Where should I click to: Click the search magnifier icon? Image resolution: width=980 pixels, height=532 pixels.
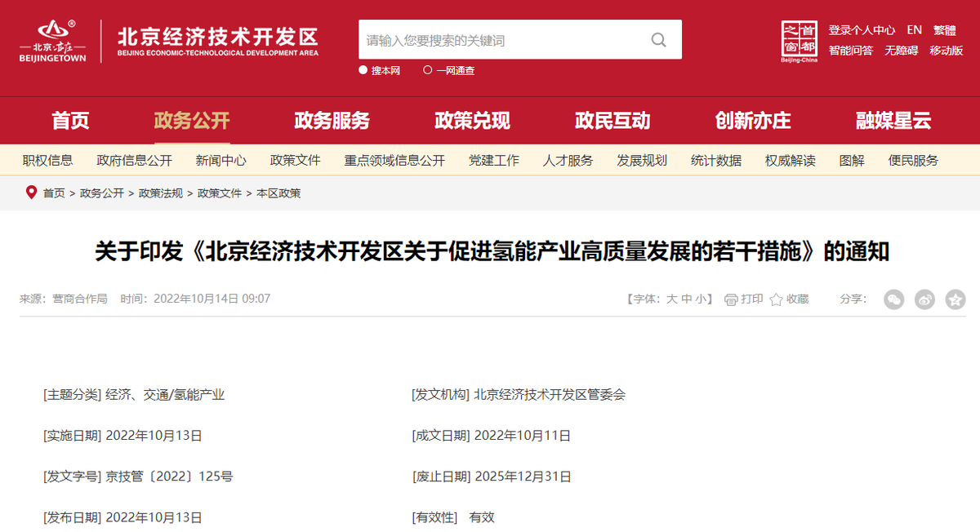(658, 40)
